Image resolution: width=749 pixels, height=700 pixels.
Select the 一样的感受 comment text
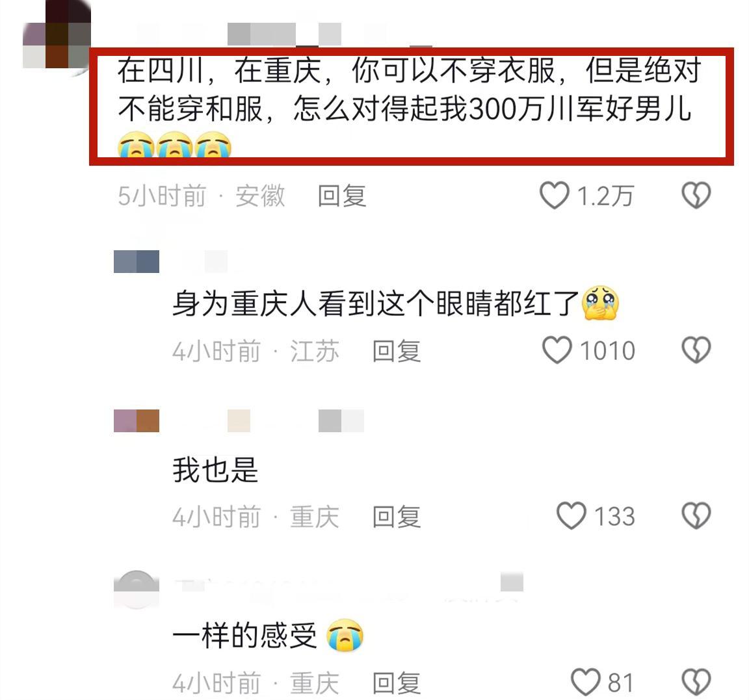pyautogui.click(x=267, y=636)
